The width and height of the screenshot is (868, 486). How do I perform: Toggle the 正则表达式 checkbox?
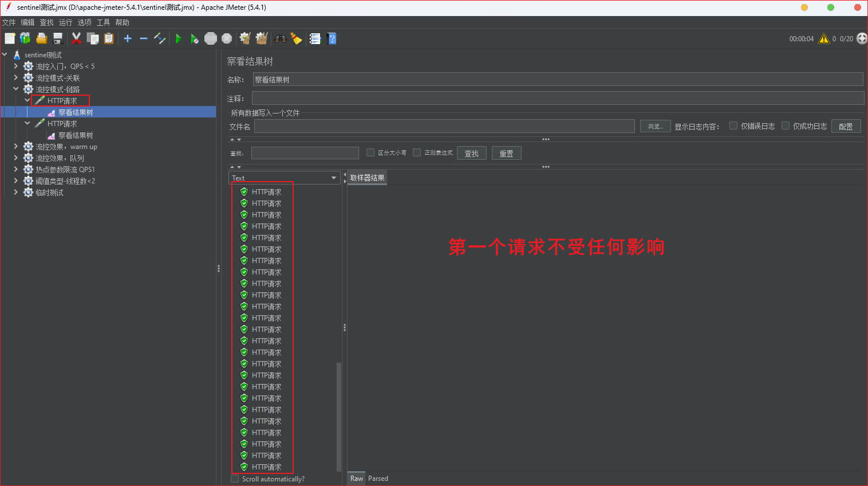pos(417,152)
